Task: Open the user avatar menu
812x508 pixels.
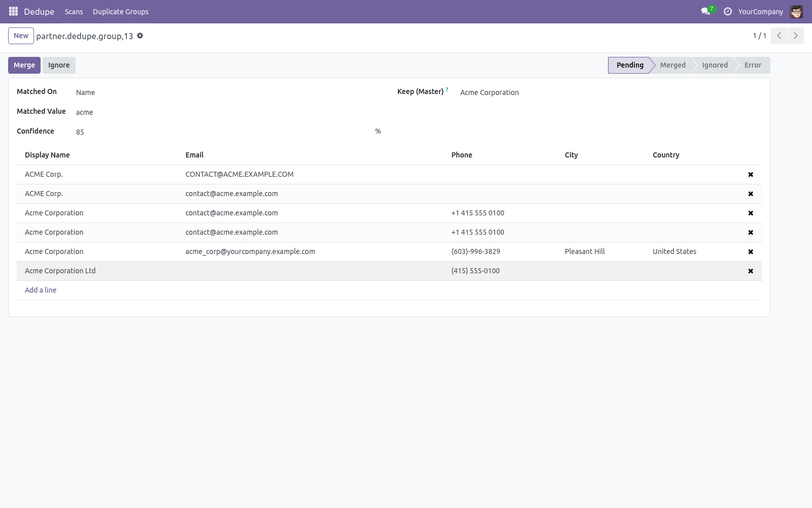Action: [x=796, y=11]
